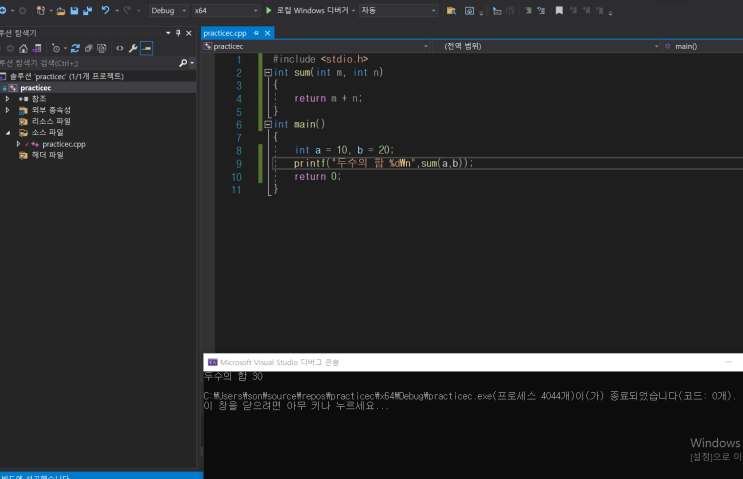Select practicec.cpp in Solution Explorer

pyautogui.click(x=64, y=144)
